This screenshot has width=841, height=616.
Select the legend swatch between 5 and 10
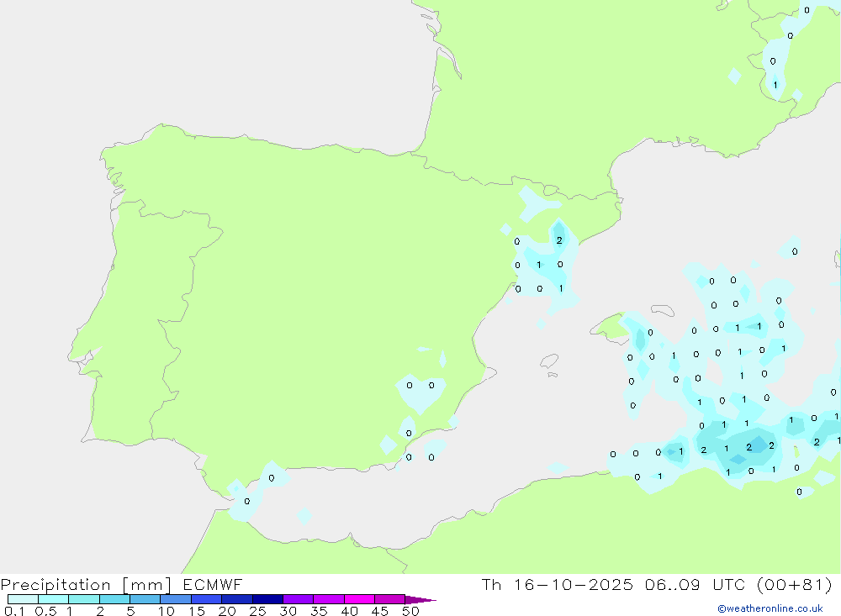[145, 599]
